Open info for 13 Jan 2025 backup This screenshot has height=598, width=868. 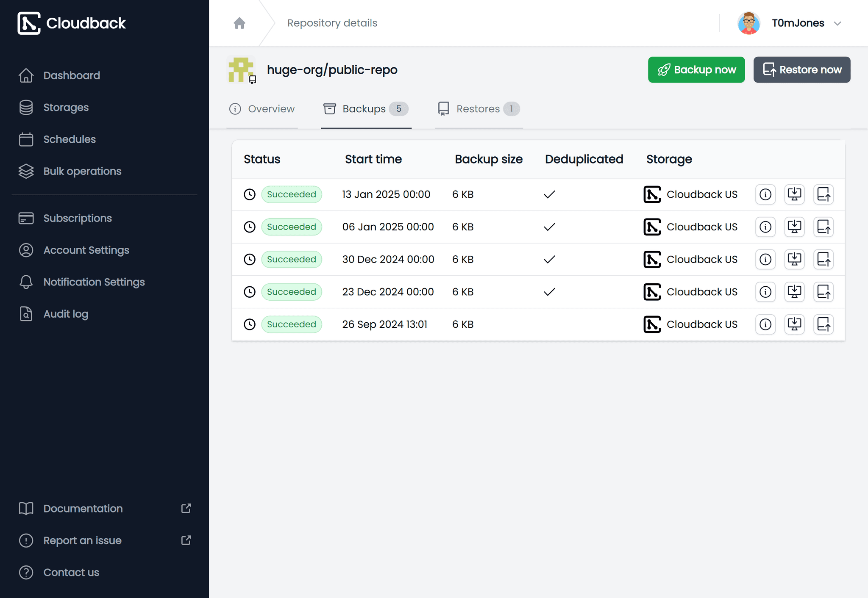765,194
